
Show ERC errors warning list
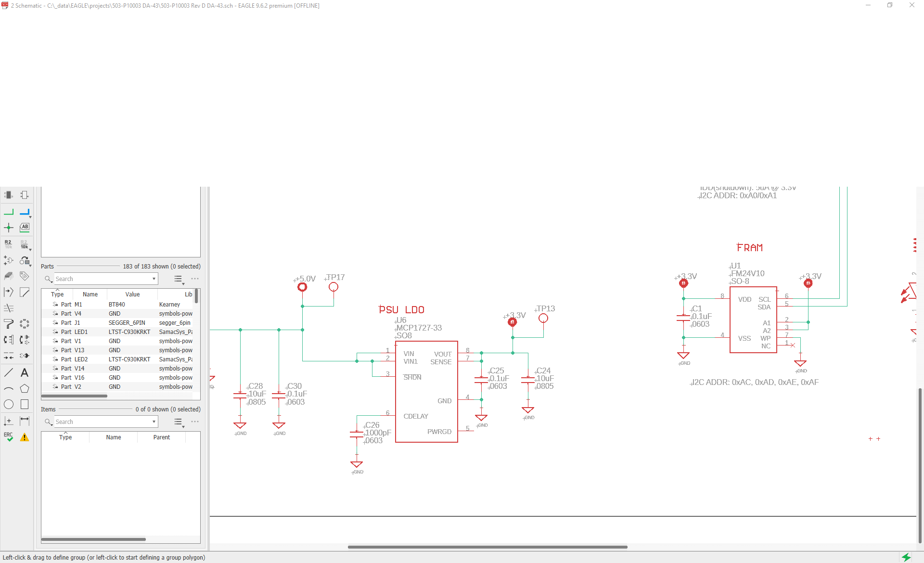[x=25, y=437]
